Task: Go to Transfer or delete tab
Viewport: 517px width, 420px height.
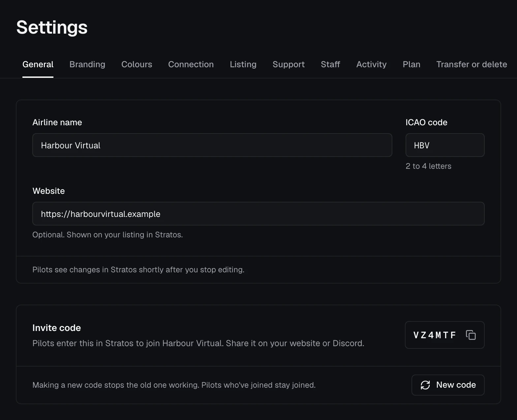Action: (x=471, y=64)
